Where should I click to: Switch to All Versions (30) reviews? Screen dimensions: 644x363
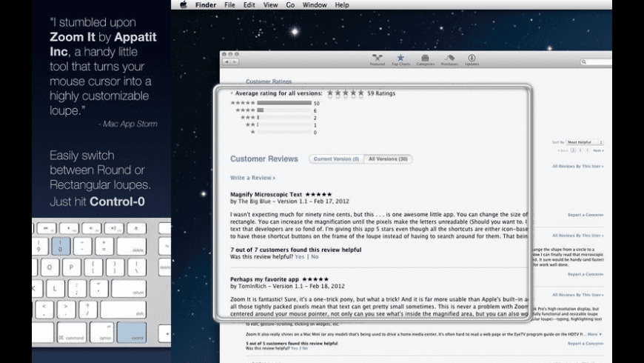[x=388, y=159]
